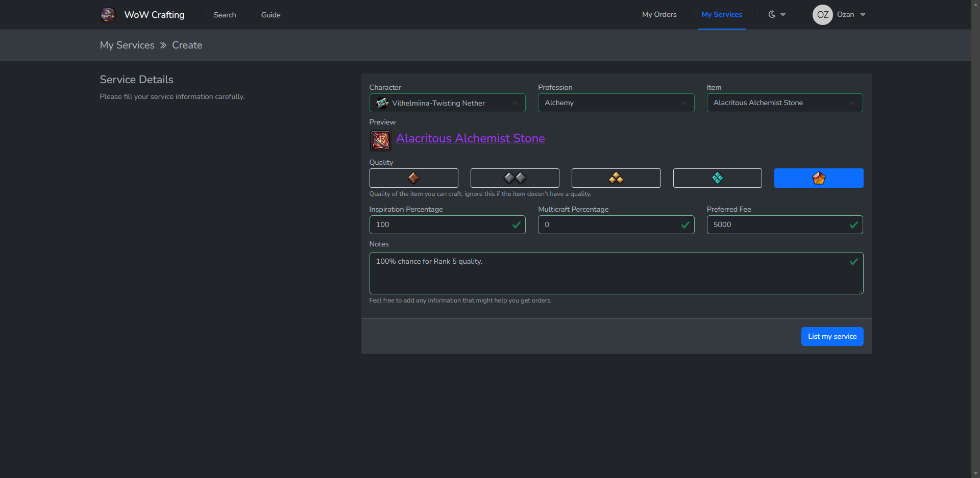The height and width of the screenshot is (478, 980).
Task: Focus the Multicraft Percentage field
Action: coord(616,224)
